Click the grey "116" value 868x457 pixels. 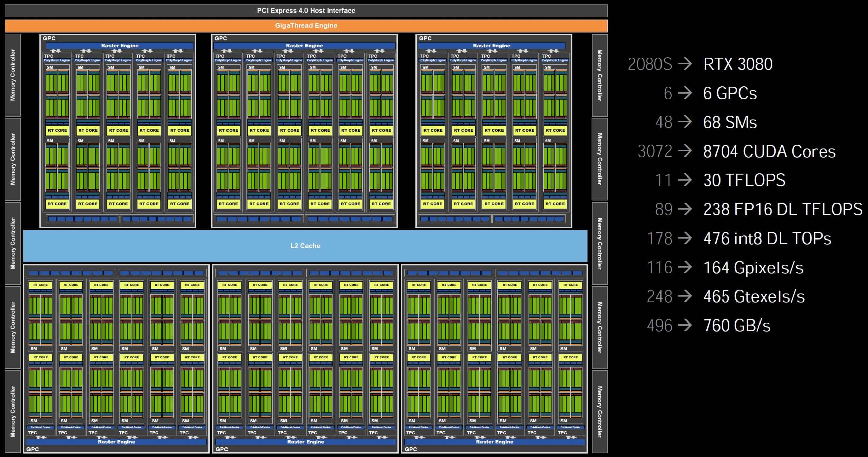(x=659, y=268)
